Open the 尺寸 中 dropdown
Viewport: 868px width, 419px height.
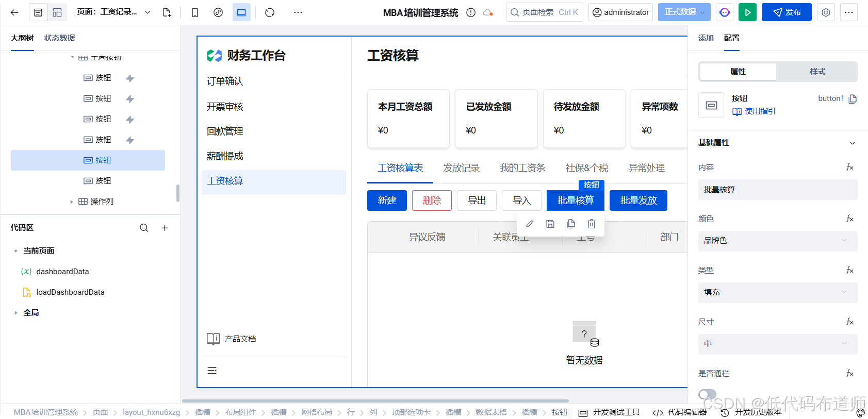(778, 344)
